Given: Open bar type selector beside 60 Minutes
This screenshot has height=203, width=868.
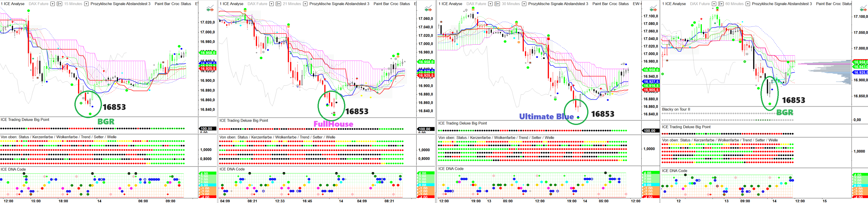Looking at the screenshot, I should tap(721, 4).
